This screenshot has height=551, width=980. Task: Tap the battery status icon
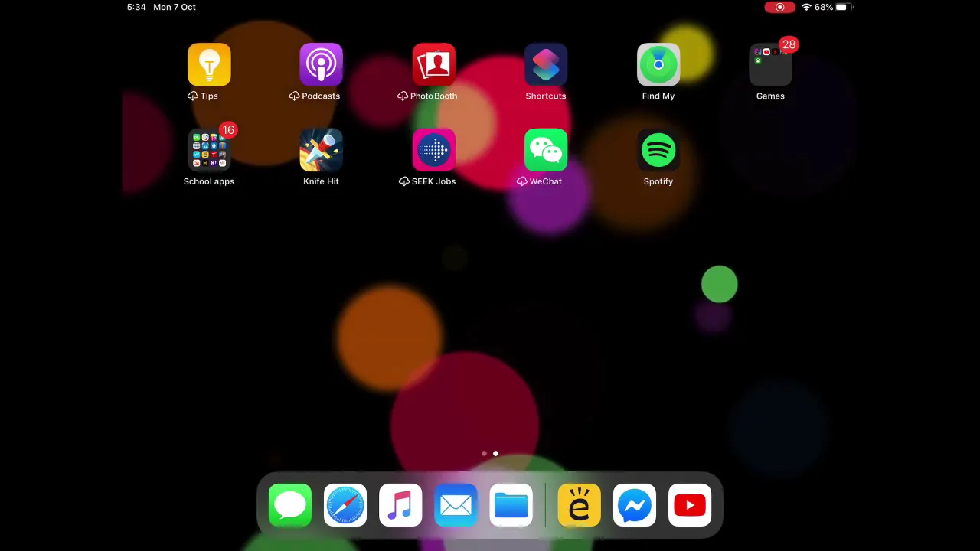[844, 7]
